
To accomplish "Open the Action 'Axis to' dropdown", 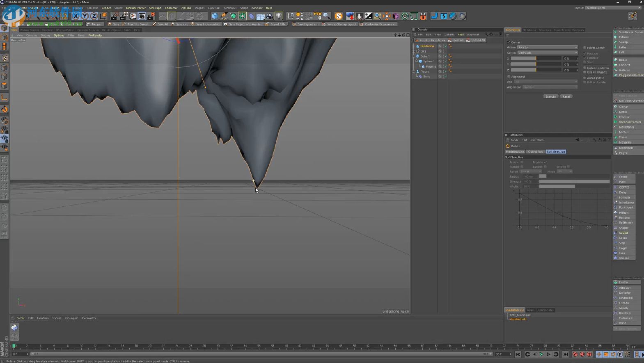I will point(547,47).
